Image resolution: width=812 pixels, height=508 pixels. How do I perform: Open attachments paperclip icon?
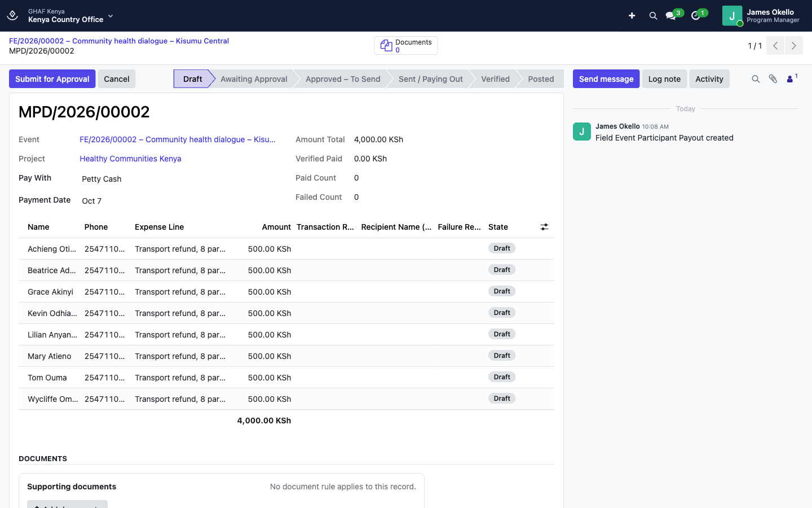click(773, 79)
